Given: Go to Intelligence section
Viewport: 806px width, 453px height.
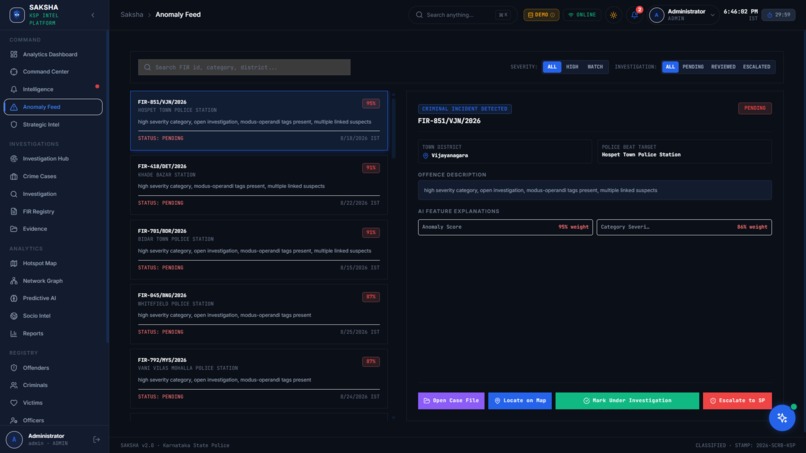Looking at the screenshot, I should [38, 89].
